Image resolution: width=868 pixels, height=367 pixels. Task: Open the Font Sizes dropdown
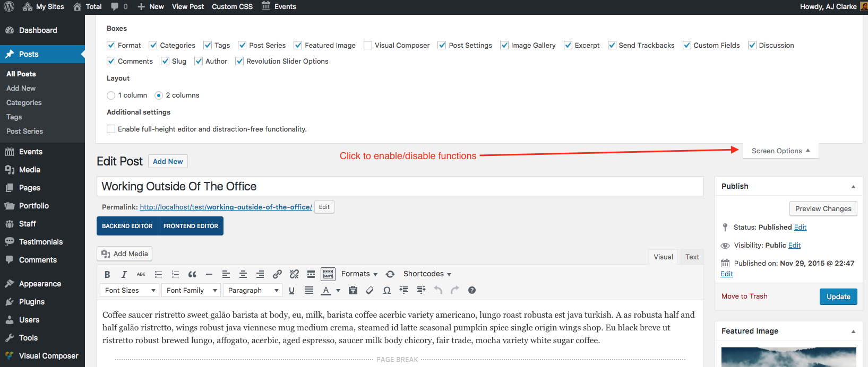[x=130, y=290]
